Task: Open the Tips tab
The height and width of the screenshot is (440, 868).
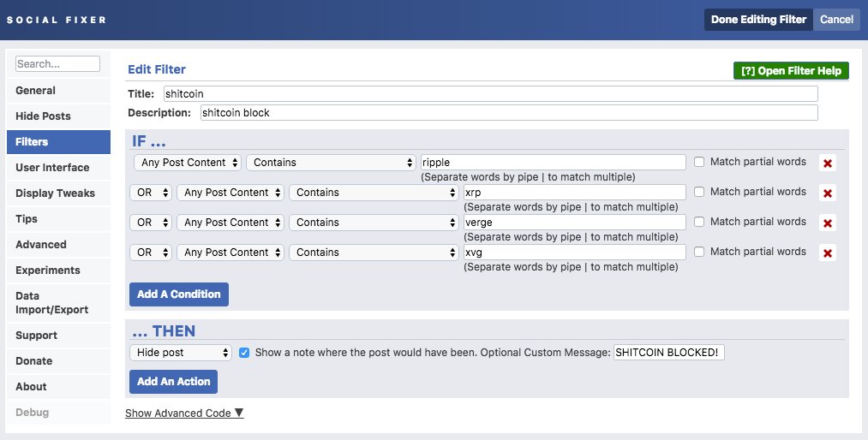Action: tap(58, 219)
